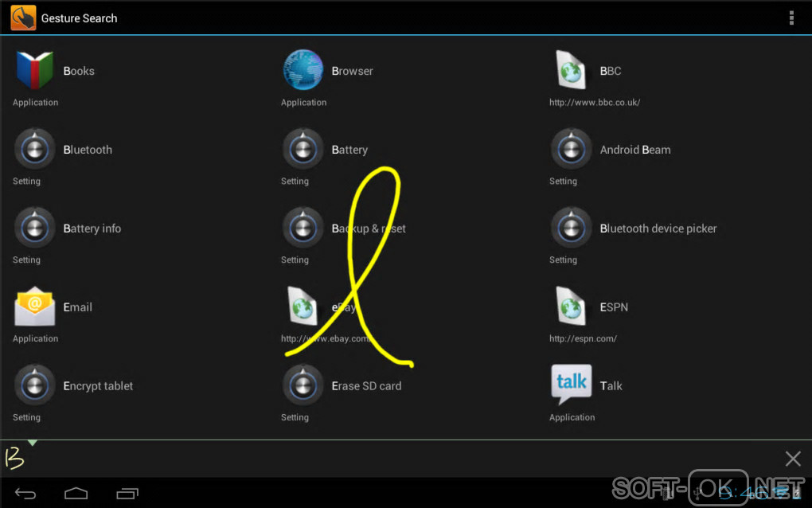The width and height of the screenshot is (812, 508).
Task: Choose Bluetooth device picker label
Action: point(658,229)
